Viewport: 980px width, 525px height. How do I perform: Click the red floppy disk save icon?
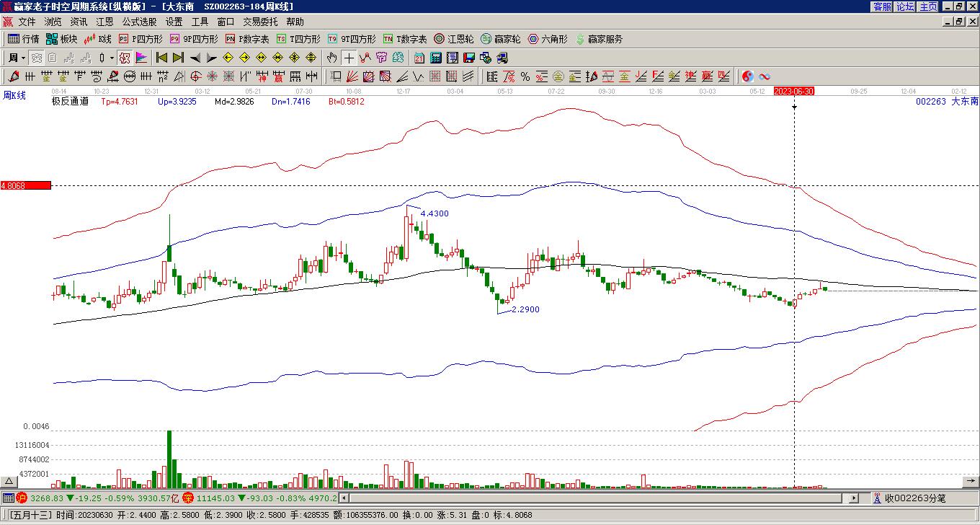tap(468, 58)
